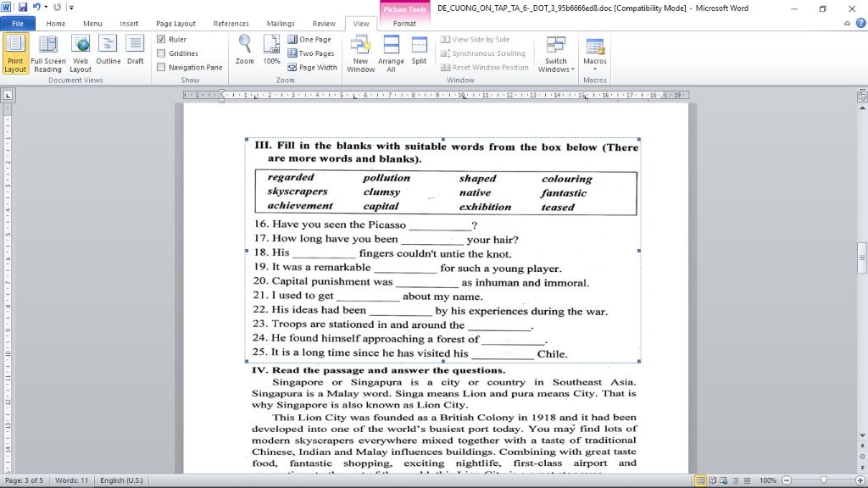Click the scroll up arrow
Viewport: 868px width, 488px height.
tap(862, 108)
